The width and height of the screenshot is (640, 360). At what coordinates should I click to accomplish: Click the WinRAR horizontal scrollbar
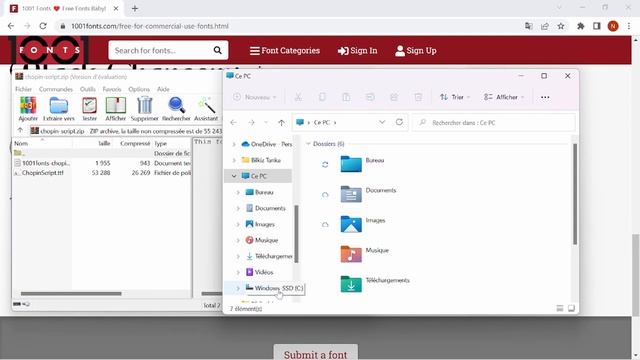coord(71,293)
